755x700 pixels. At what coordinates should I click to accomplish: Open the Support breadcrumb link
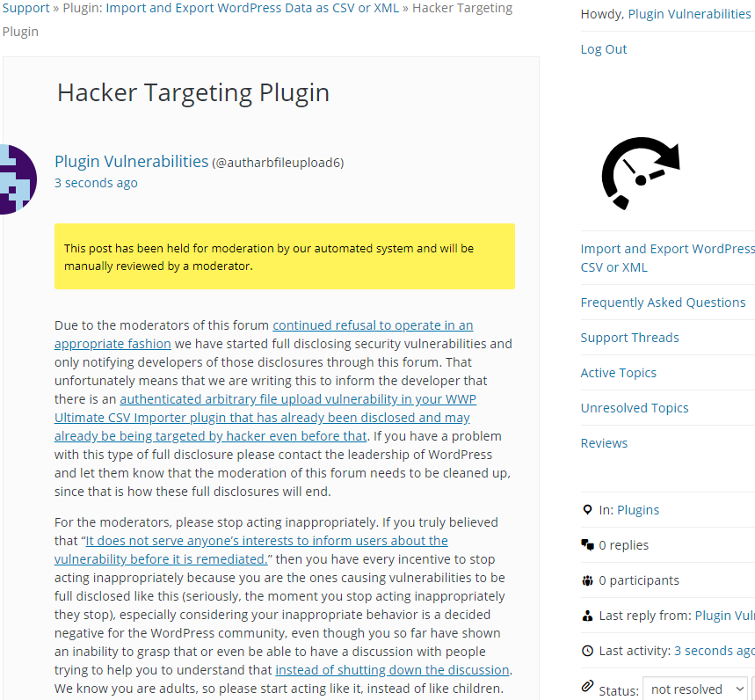pos(25,8)
